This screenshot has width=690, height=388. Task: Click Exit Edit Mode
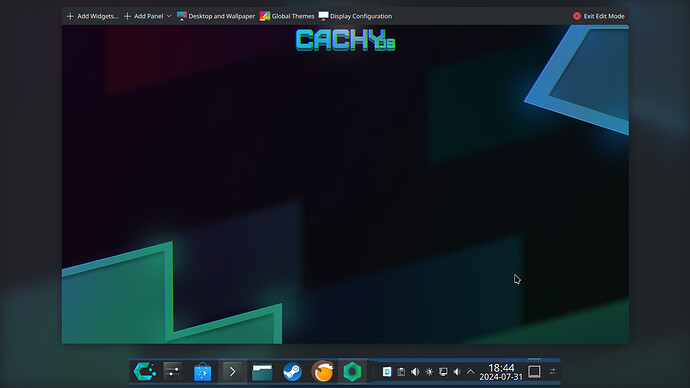click(x=598, y=16)
